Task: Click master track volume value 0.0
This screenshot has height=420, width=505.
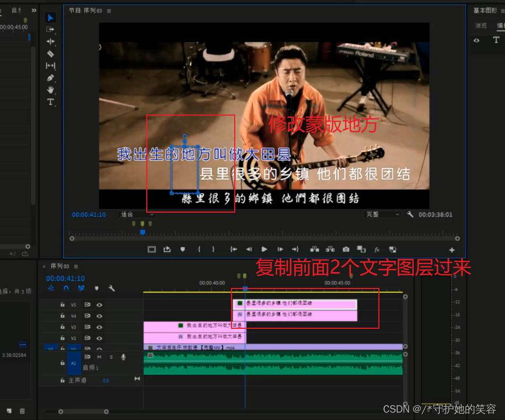Action: (105, 381)
